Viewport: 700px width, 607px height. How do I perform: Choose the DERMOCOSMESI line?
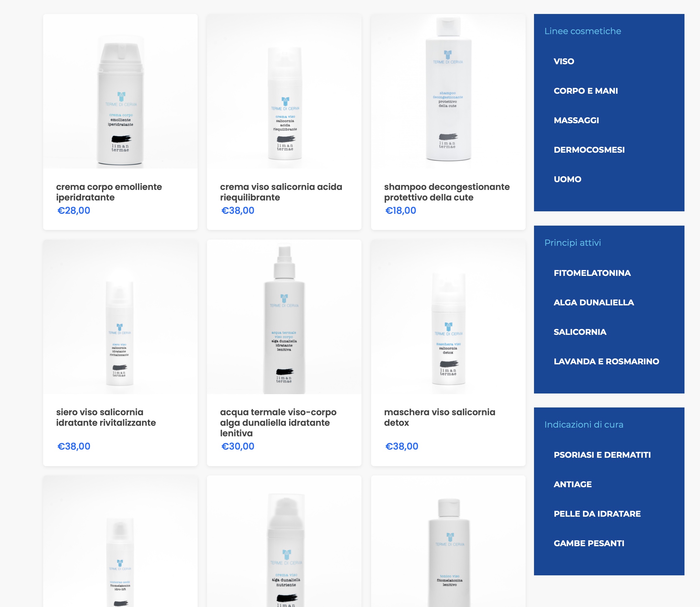pyautogui.click(x=589, y=150)
